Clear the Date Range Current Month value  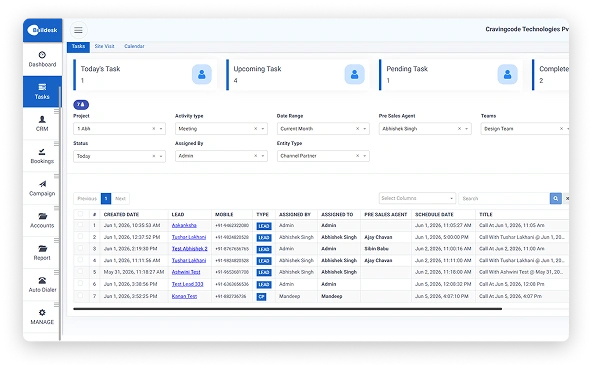coord(358,129)
